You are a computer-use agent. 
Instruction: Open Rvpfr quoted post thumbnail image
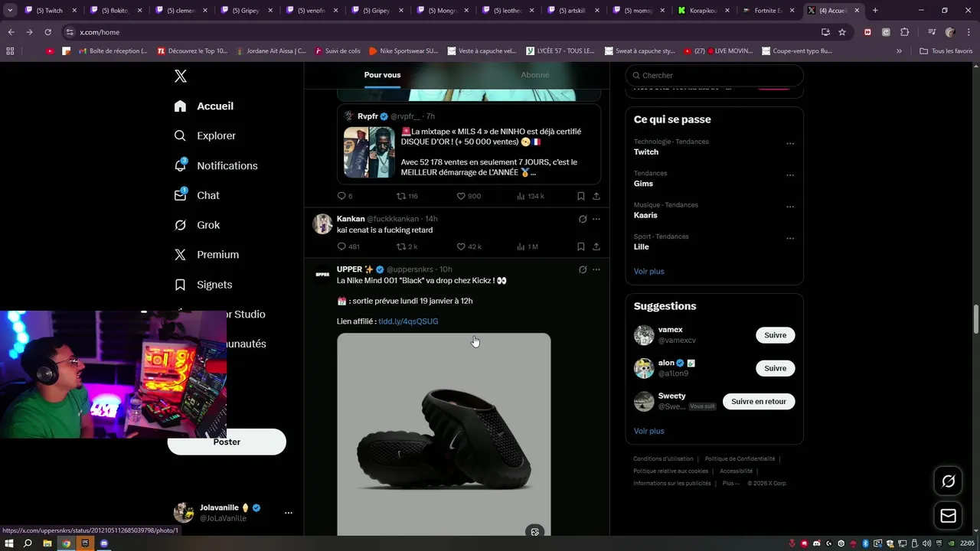369,152
